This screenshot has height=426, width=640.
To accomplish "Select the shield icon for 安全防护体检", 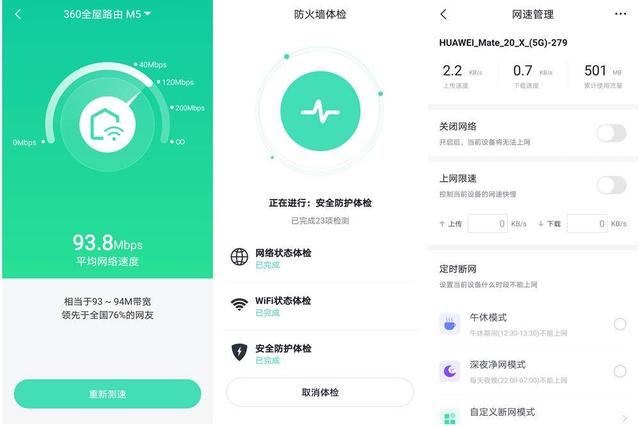I will [x=239, y=352].
